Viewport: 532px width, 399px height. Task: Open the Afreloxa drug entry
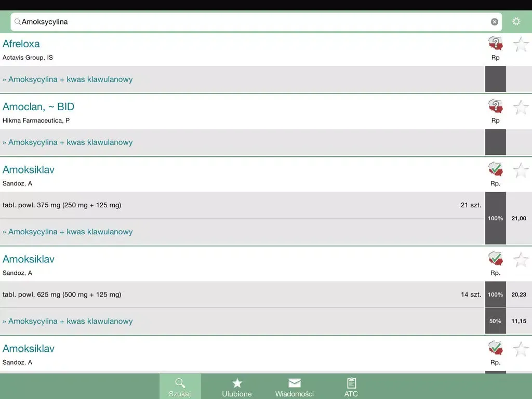[x=21, y=44]
